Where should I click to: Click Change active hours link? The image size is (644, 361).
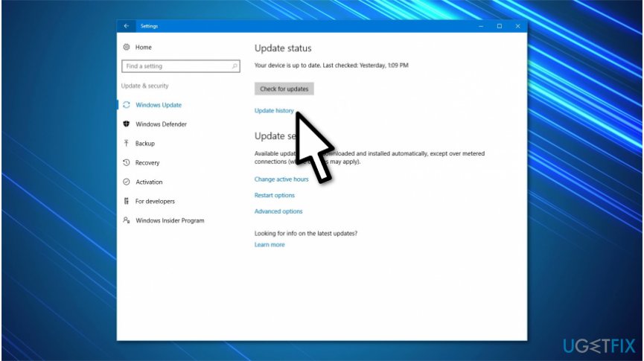(x=281, y=179)
